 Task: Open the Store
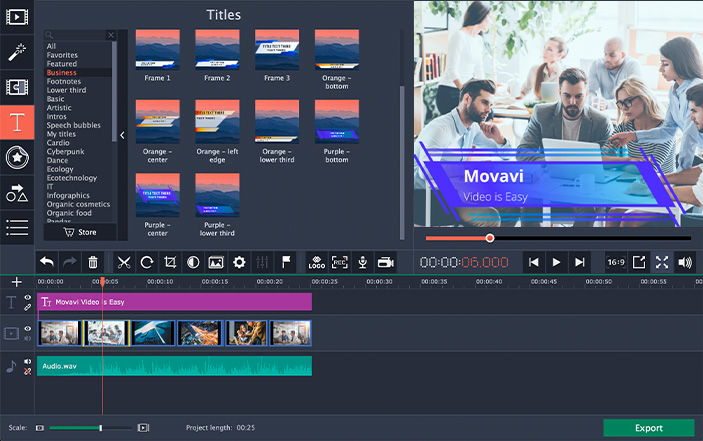80,232
